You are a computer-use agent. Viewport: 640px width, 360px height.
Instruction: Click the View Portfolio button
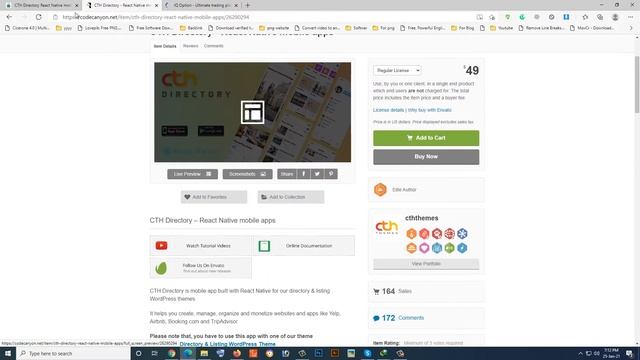(426, 264)
